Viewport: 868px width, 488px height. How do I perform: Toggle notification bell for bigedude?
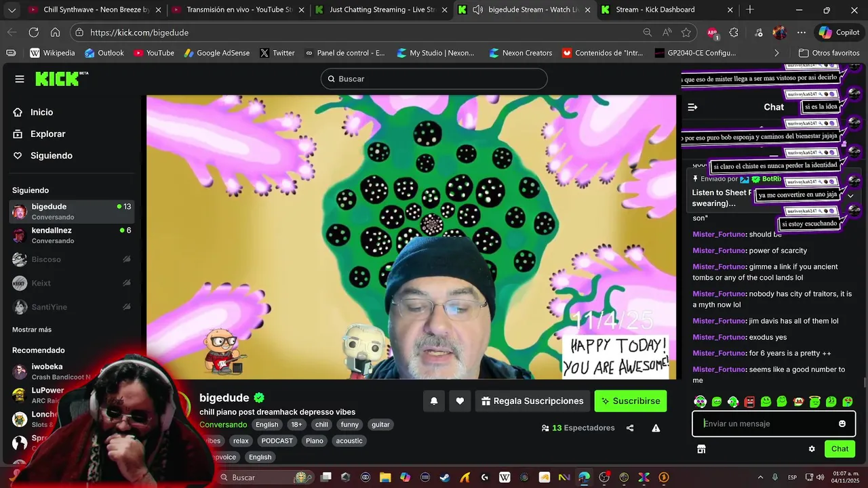click(434, 401)
